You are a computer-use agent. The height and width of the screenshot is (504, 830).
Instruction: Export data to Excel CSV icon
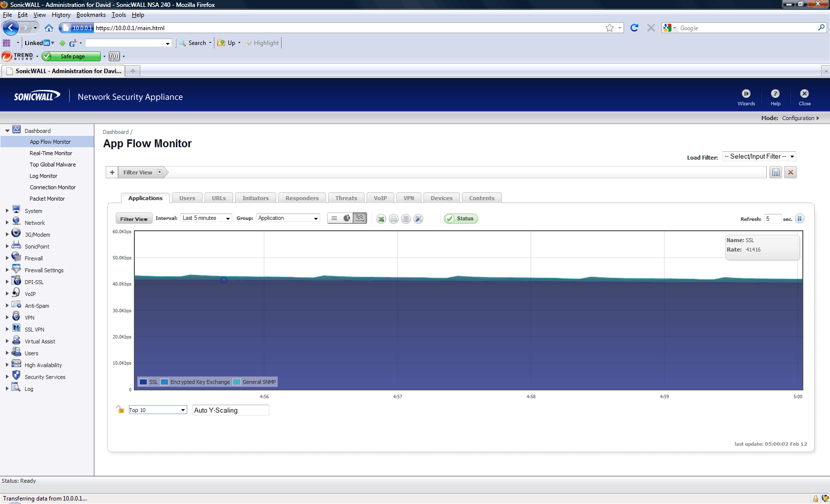pos(381,219)
